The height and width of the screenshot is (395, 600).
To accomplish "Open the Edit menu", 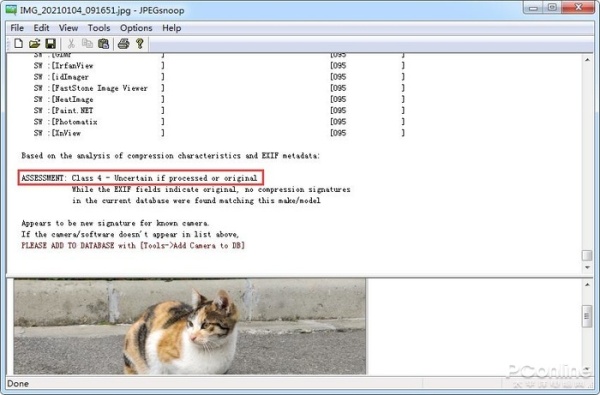I will [41, 28].
